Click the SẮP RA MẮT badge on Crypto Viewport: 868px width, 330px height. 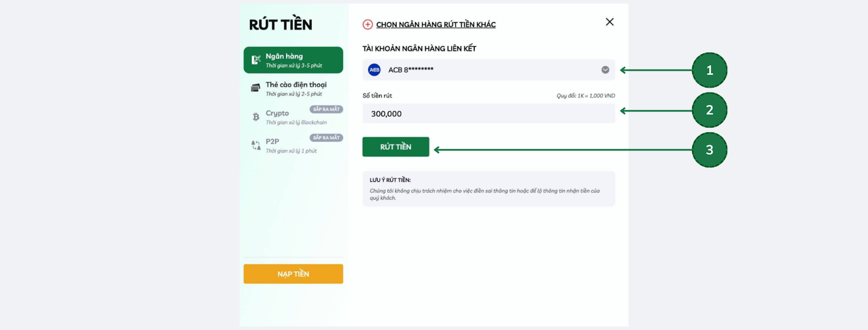[326, 109]
